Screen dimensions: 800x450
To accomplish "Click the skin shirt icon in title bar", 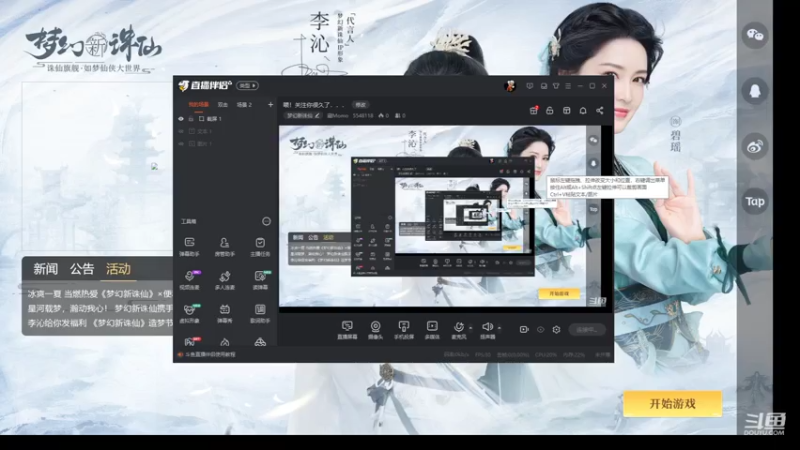I will (556, 86).
